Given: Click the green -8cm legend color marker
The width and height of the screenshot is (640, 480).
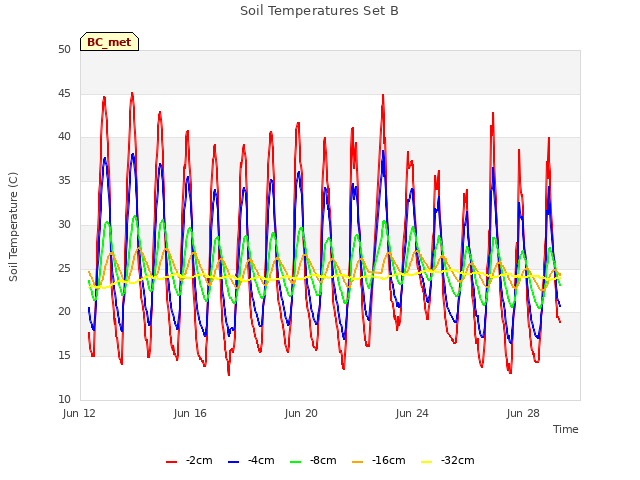Looking at the screenshot, I should [x=296, y=462].
